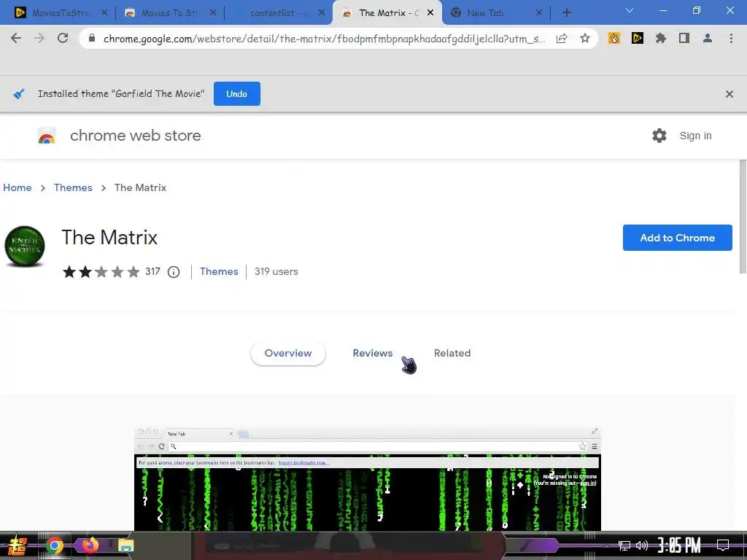
Task: Click the star rating for The Matrix
Action: (x=101, y=271)
